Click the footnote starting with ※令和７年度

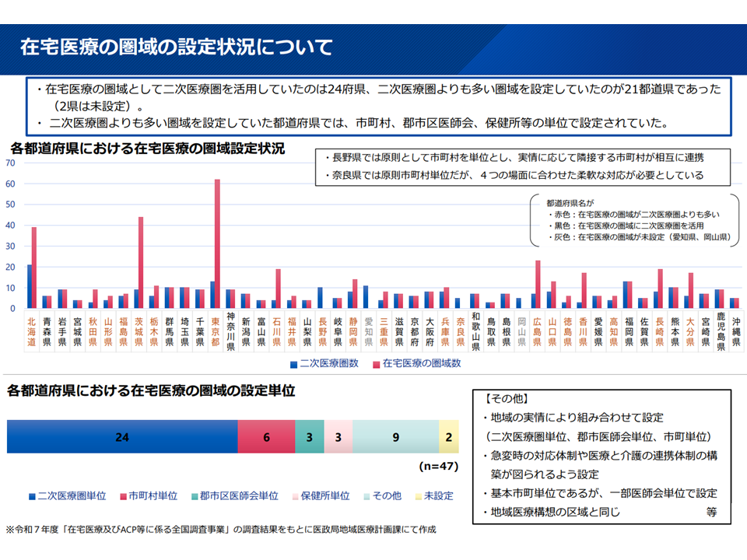222,530
